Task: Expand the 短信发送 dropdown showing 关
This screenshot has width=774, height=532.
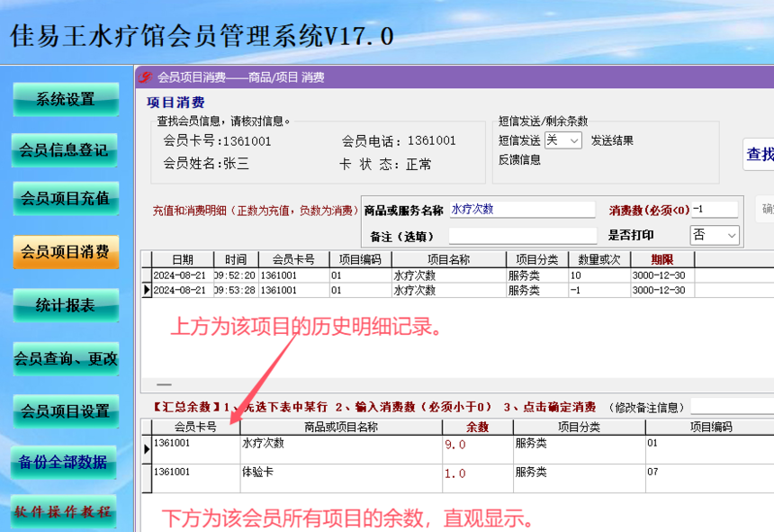Action: (x=563, y=140)
